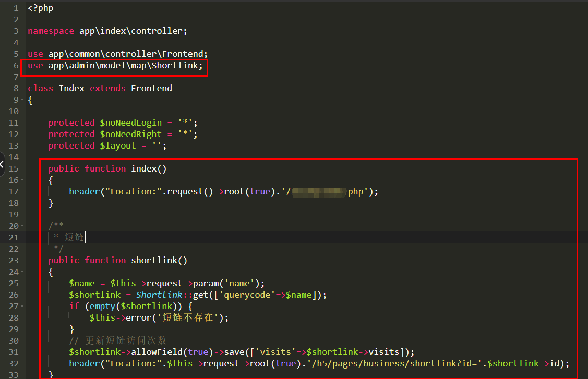Select the class name Index

[x=71, y=89]
